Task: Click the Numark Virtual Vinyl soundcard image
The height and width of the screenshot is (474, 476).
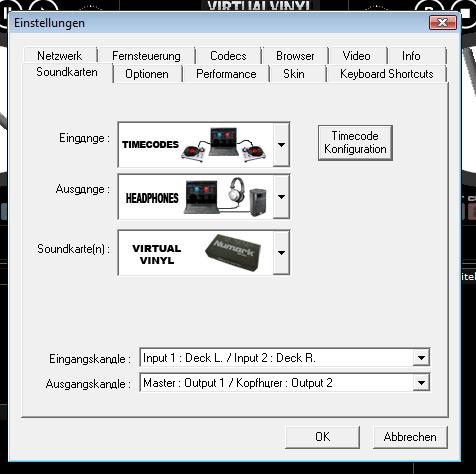Action: (x=196, y=253)
